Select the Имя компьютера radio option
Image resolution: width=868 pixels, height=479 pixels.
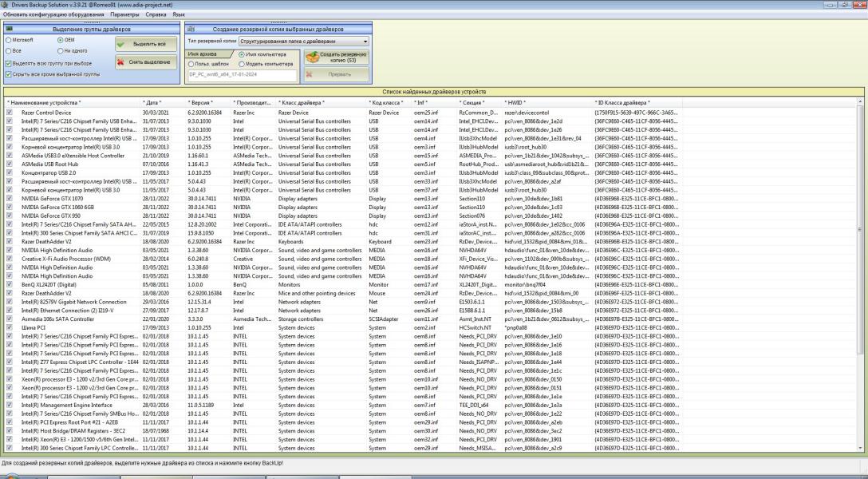tap(262, 55)
